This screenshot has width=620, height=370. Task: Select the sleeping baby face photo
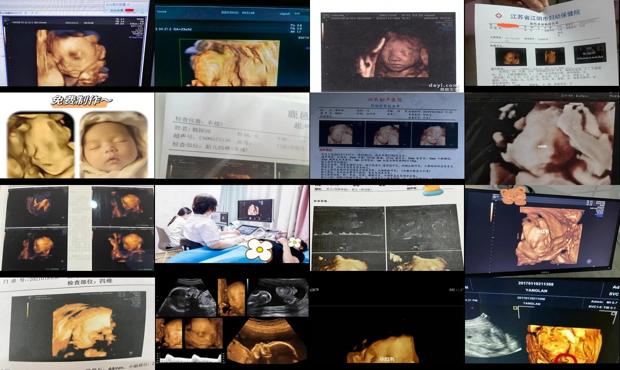(114, 144)
